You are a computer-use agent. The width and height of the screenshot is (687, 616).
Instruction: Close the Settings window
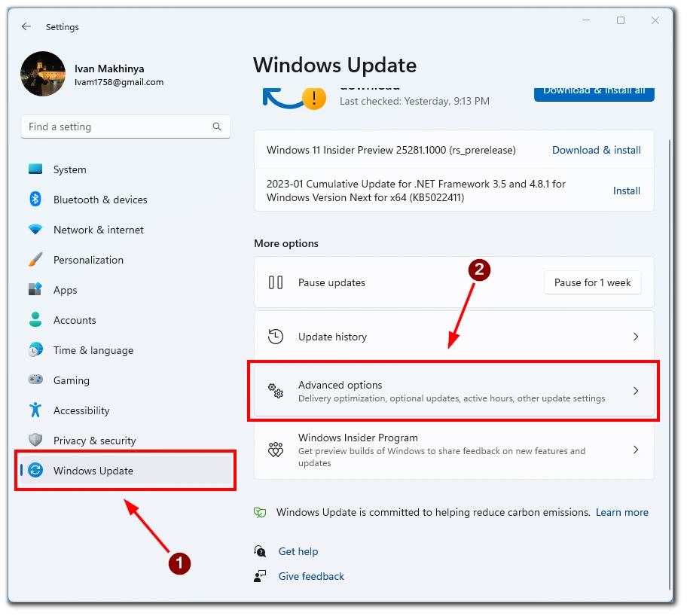point(655,20)
